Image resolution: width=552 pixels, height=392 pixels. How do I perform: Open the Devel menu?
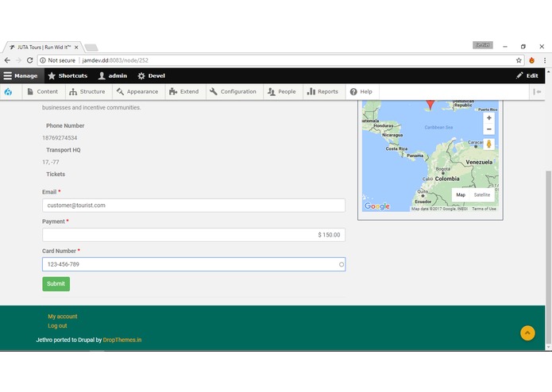pos(152,75)
